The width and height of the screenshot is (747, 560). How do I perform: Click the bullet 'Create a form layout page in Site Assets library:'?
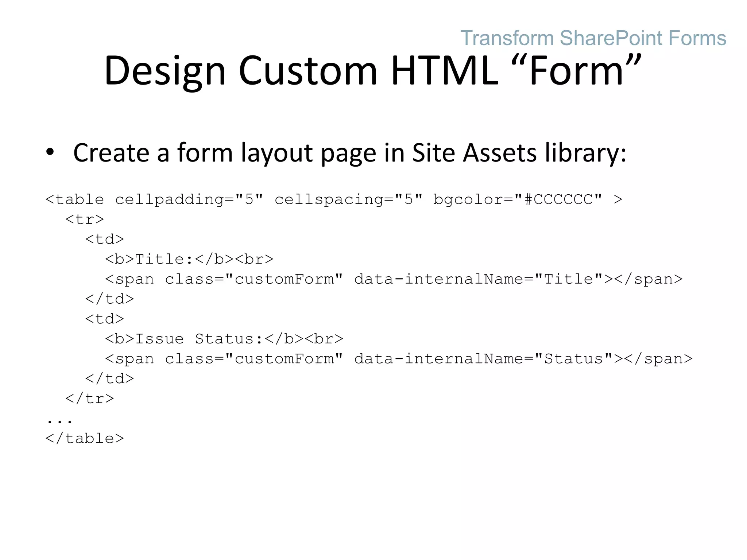coord(349,152)
